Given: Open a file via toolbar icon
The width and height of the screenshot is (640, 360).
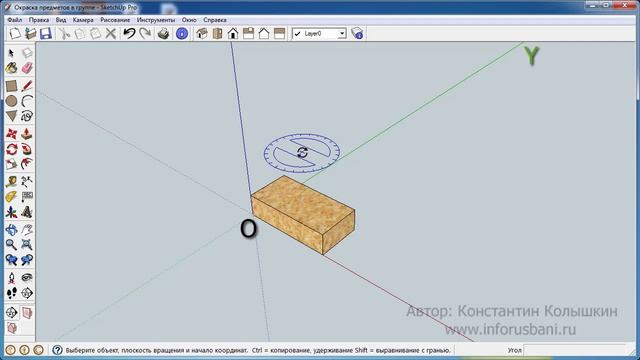Looking at the screenshot, I should (31, 33).
